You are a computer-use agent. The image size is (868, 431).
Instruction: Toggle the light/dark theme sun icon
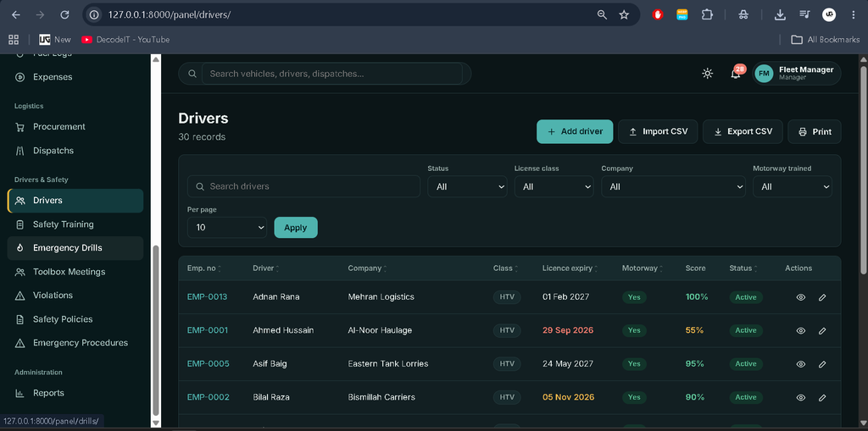pos(707,74)
